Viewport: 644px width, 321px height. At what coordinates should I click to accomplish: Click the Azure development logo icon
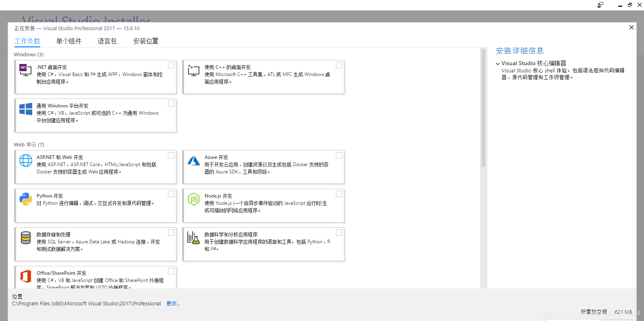coord(194,160)
